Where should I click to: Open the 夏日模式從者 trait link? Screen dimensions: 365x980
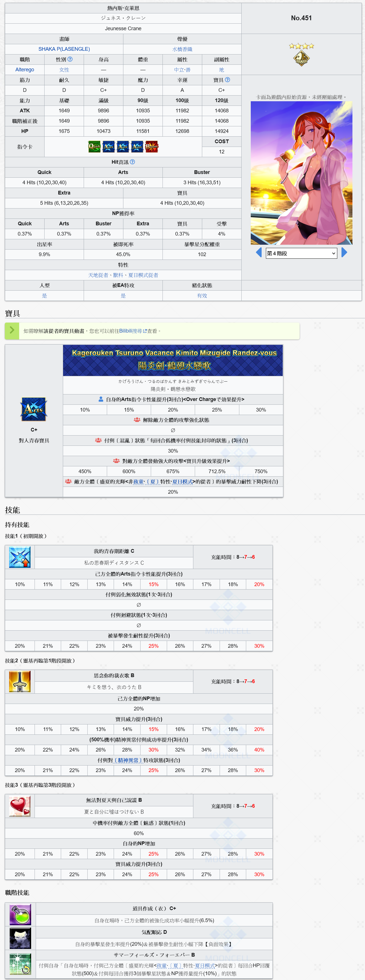pyautogui.click(x=143, y=275)
